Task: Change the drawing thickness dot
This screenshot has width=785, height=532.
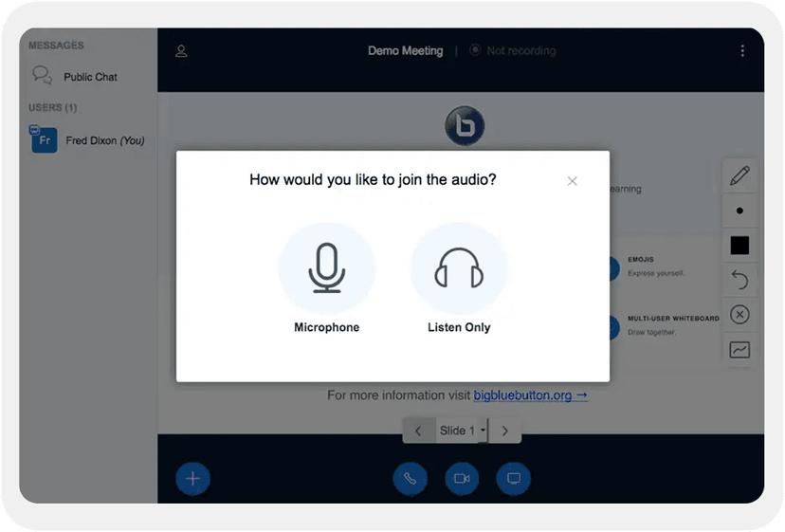Action: tap(739, 211)
